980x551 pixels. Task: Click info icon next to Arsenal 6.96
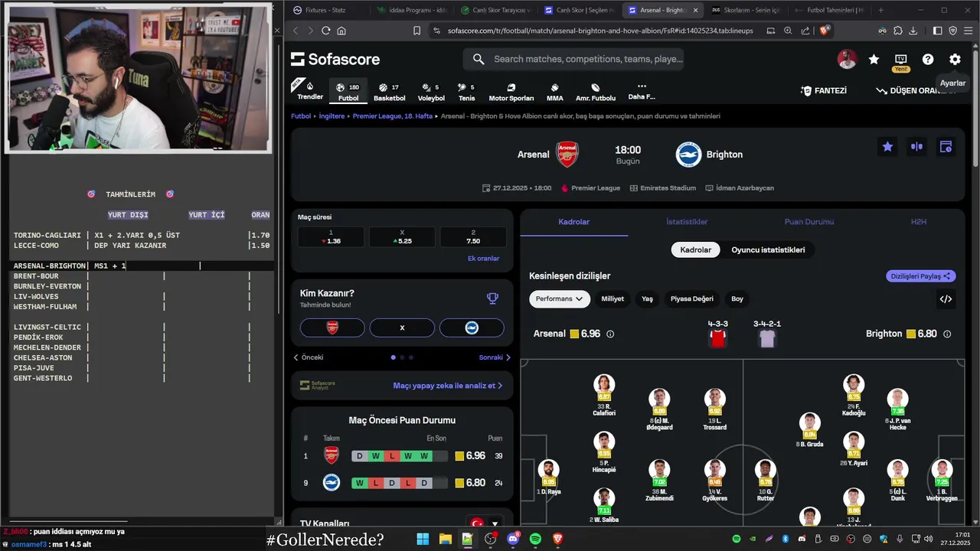(610, 334)
